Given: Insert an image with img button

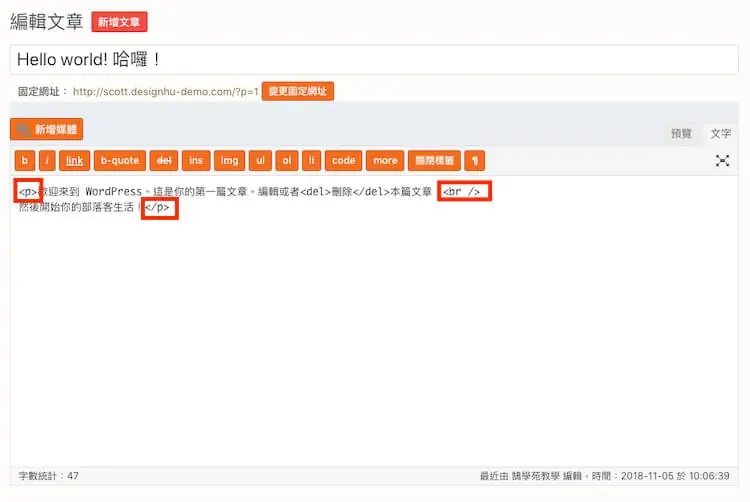Looking at the screenshot, I should pos(230,161).
